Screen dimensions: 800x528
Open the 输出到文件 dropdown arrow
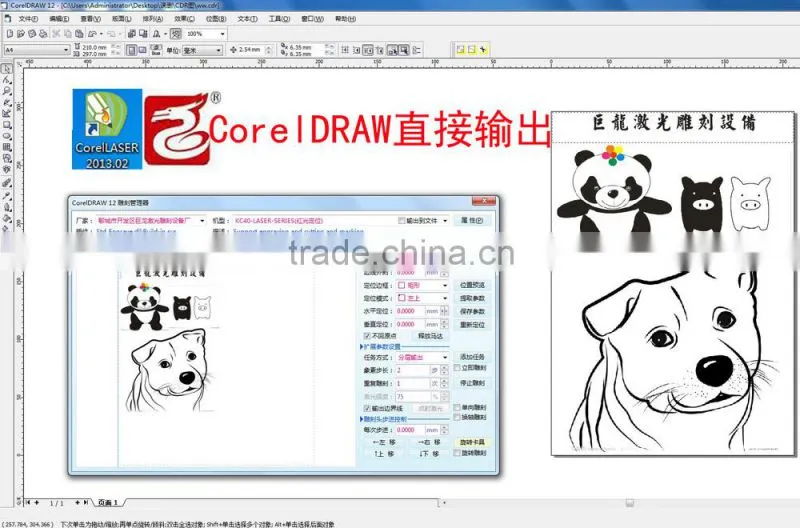point(445,220)
